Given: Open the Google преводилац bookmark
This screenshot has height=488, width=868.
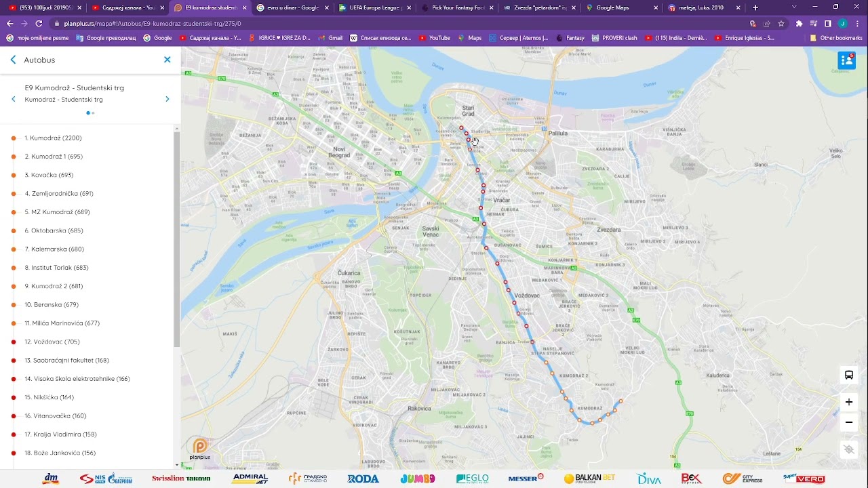Looking at the screenshot, I should (106, 38).
